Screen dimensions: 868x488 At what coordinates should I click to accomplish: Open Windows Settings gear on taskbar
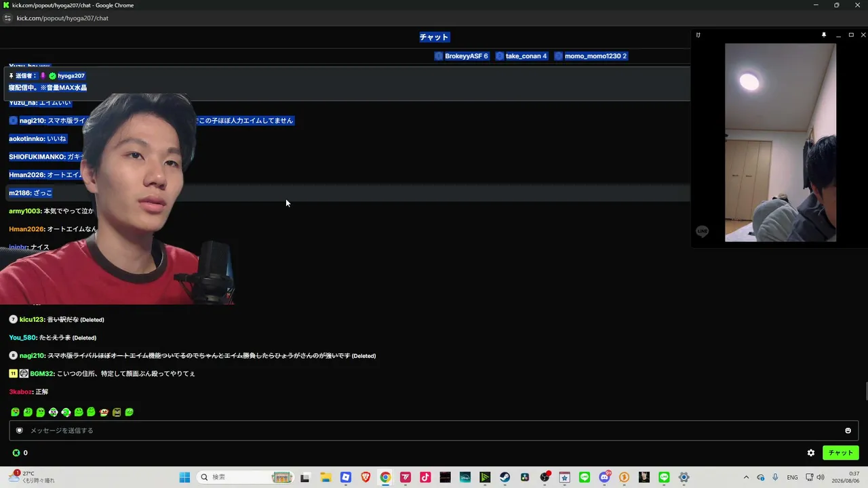click(x=684, y=477)
